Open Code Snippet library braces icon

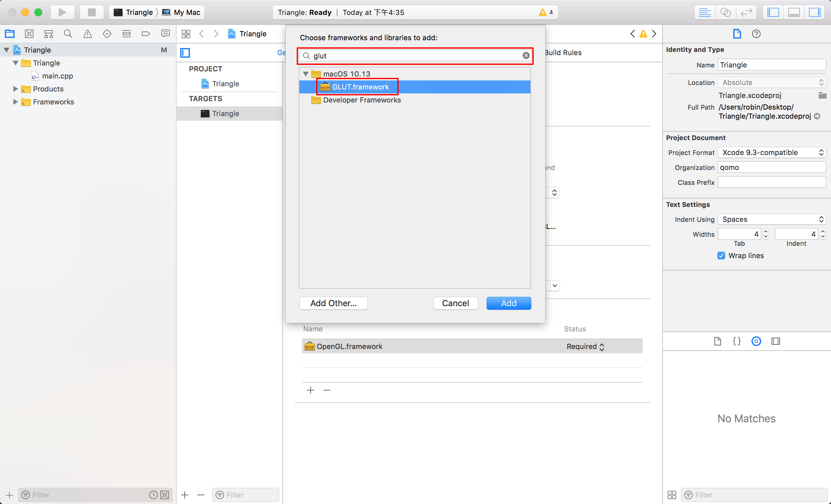point(737,341)
